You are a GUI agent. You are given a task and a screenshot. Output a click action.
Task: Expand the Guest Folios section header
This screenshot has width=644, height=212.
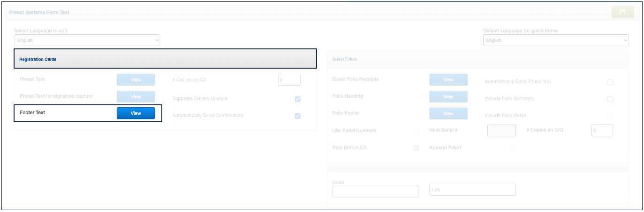coord(477,59)
